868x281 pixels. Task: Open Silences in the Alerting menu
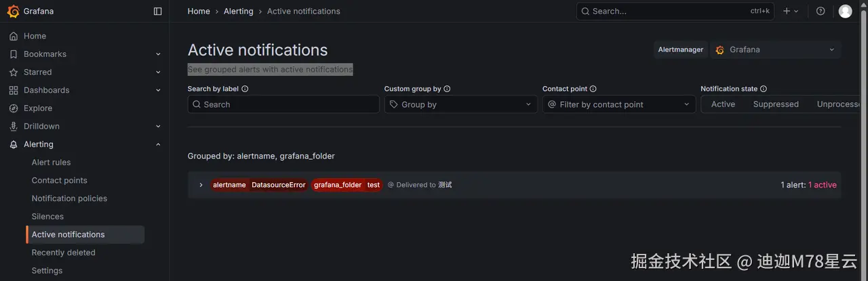click(x=47, y=217)
